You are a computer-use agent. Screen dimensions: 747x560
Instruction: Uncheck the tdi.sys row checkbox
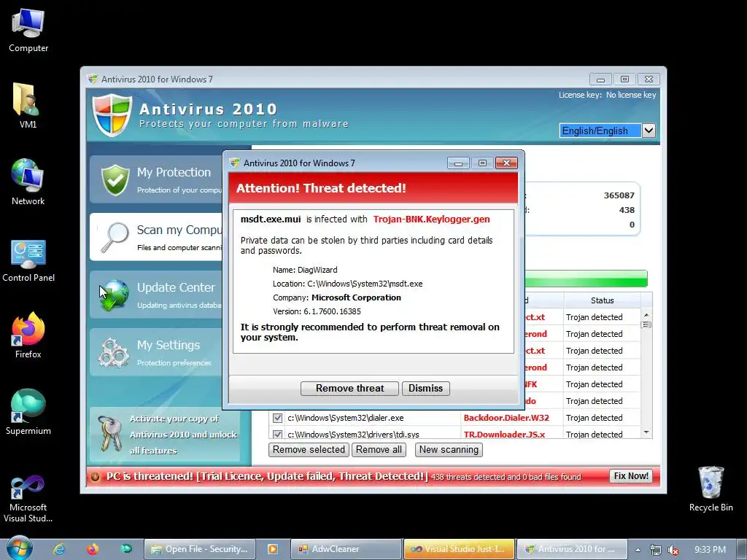pyautogui.click(x=277, y=434)
